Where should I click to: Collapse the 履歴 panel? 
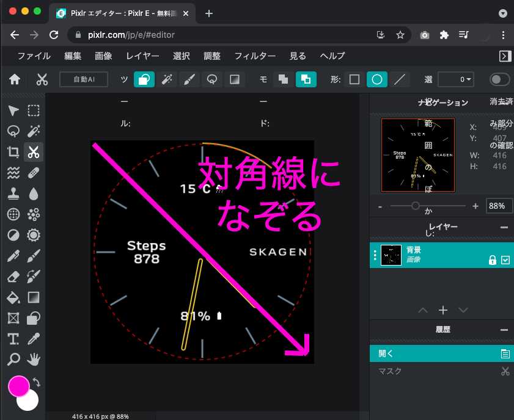pos(504,330)
